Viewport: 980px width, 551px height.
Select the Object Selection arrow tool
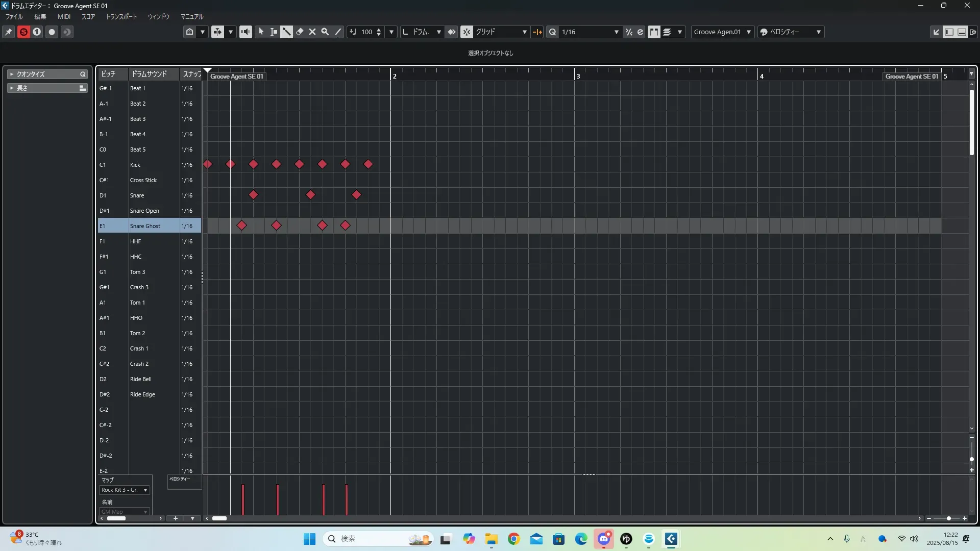tap(261, 32)
